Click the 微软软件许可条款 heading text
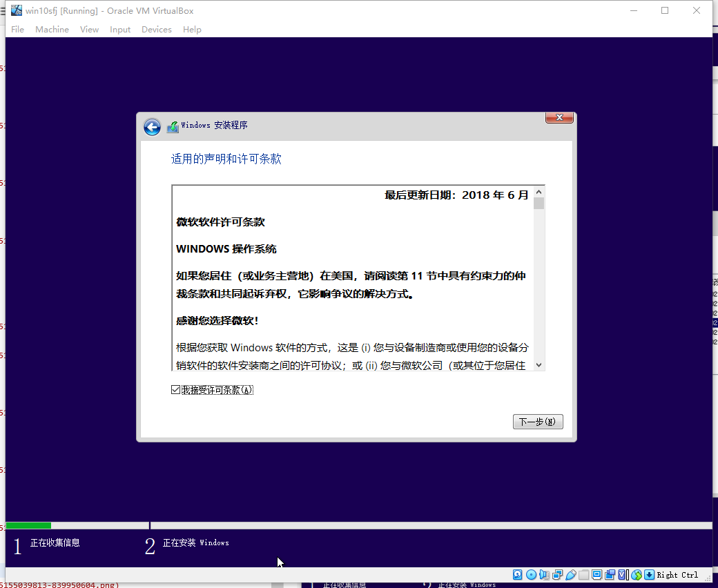 221,222
